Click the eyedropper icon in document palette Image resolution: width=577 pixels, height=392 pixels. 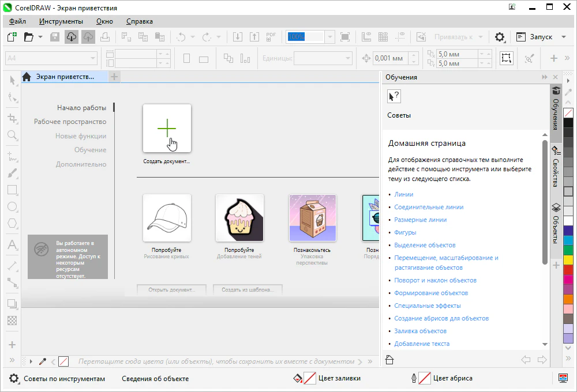(43, 361)
